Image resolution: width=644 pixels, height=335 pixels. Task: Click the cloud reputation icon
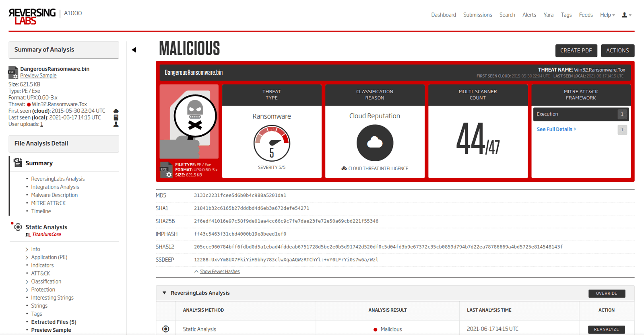(375, 143)
